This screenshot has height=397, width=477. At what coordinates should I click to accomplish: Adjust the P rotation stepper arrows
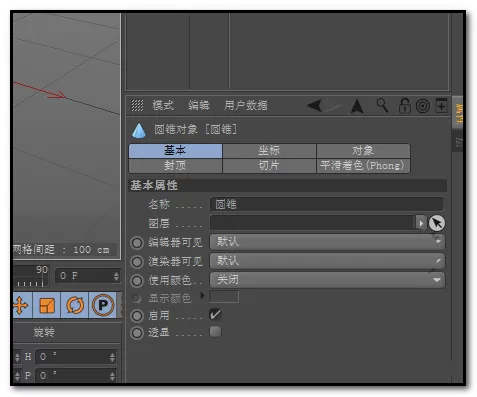tap(112, 376)
